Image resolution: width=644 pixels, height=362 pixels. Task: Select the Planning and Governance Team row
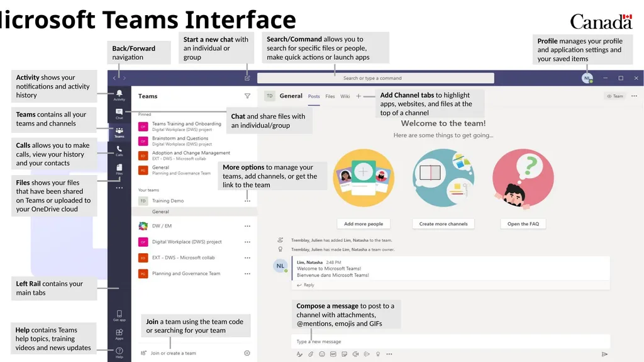click(194, 274)
